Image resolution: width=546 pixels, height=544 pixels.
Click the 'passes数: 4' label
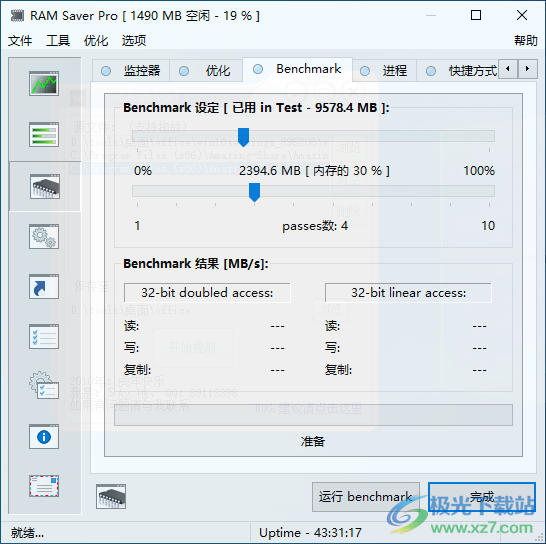click(x=315, y=226)
